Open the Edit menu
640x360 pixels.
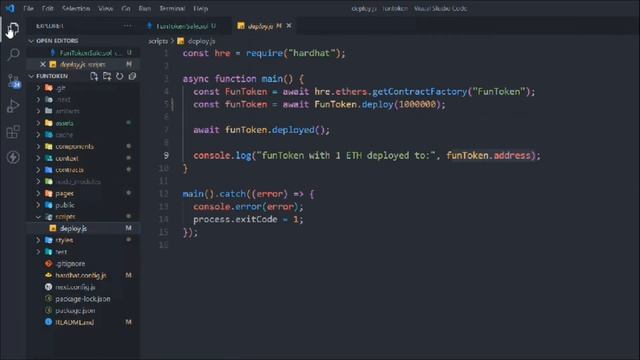pos(47,8)
